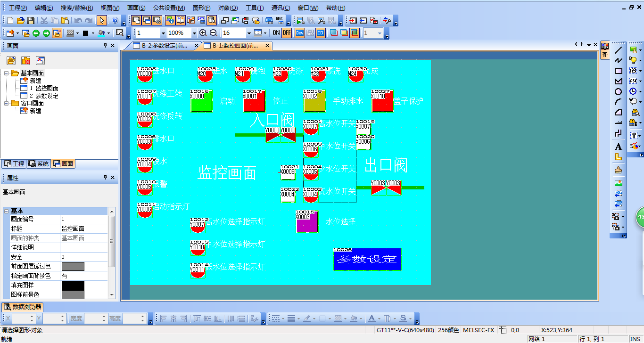Screen dimensions: 644x343
Task: Open the 通讯(C) menu
Action: [x=281, y=8]
